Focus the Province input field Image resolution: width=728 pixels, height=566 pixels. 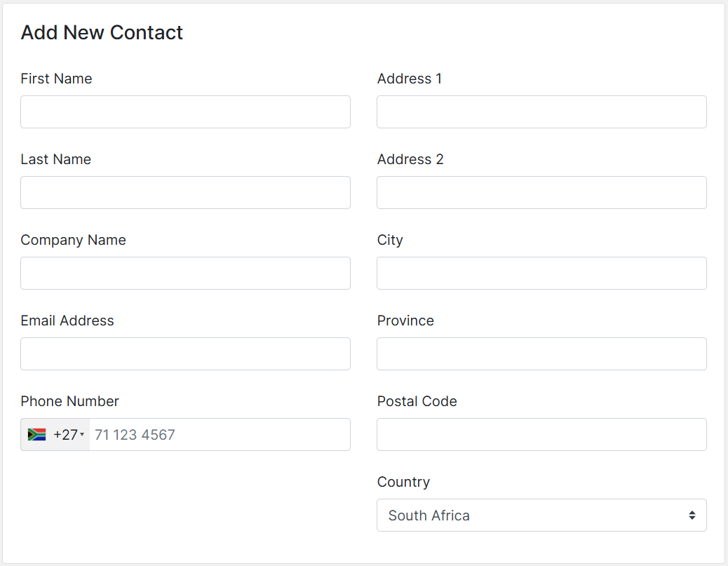(x=541, y=353)
